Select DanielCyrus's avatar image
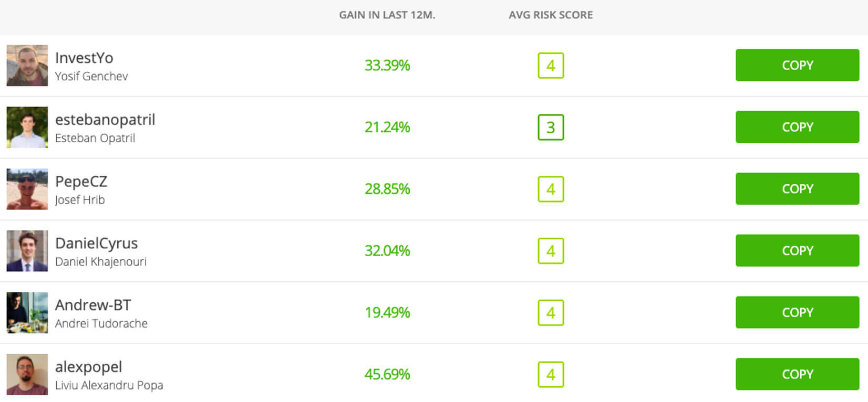The width and height of the screenshot is (868, 402). click(27, 251)
